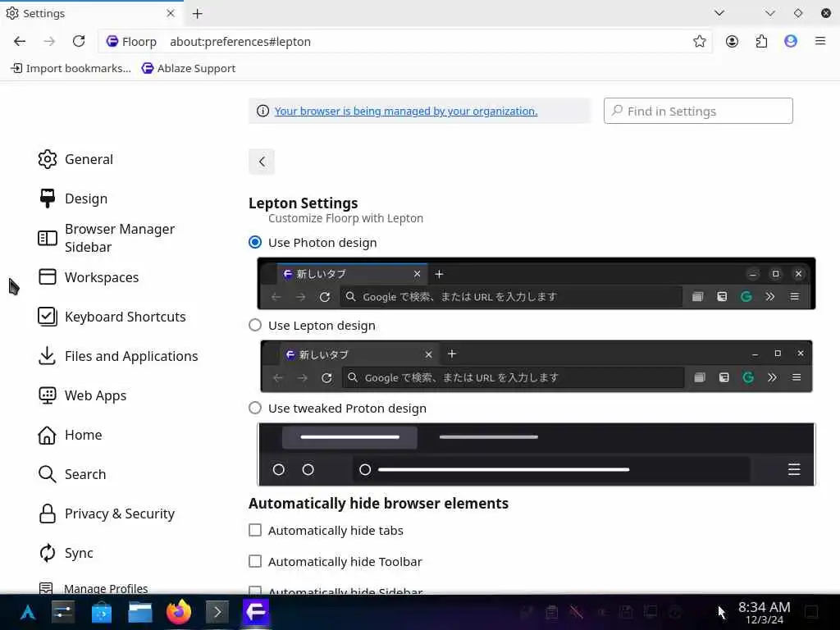Go back with the toolbar back arrow
This screenshot has height=630, width=840.
[x=20, y=41]
